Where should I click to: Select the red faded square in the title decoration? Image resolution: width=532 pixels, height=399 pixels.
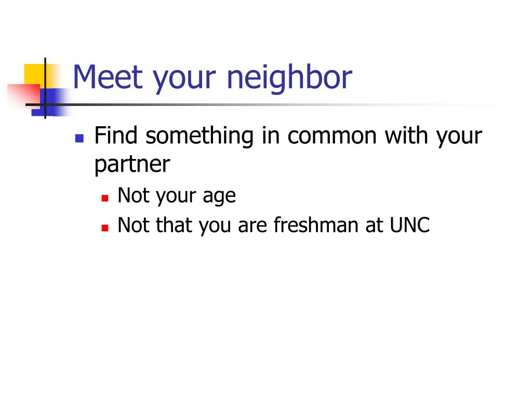[x=24, y=96]
